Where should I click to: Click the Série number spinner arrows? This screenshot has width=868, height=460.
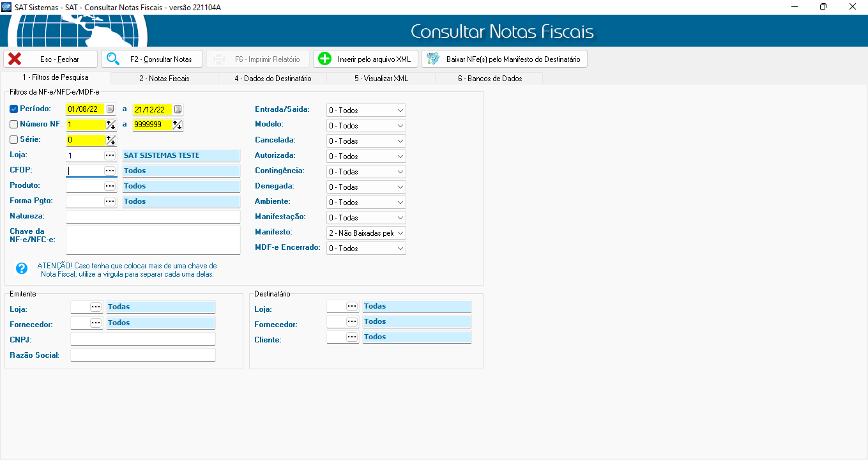pos(111,140)
